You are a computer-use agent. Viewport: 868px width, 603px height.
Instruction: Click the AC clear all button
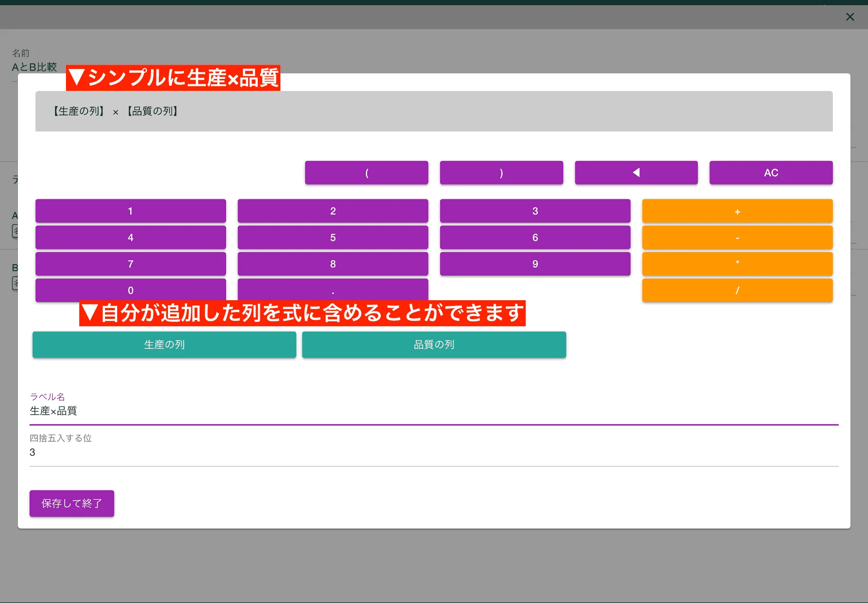tap(770, 172)
